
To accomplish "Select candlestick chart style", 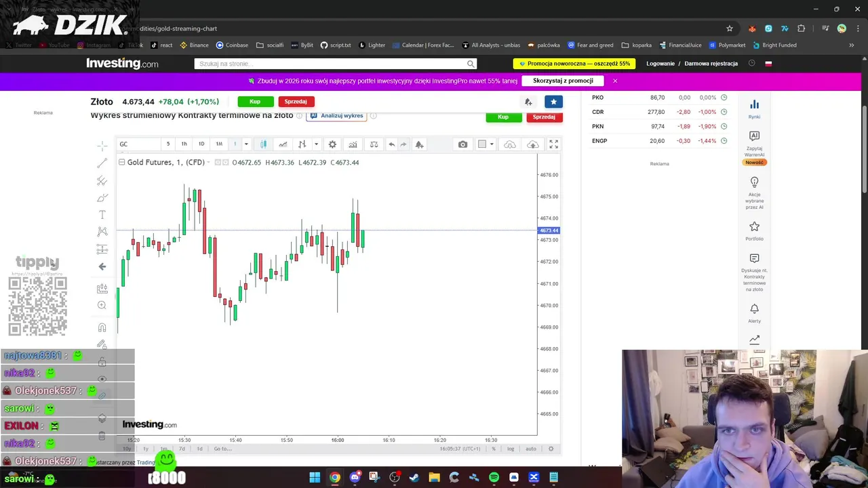I will tap(264, 144).
